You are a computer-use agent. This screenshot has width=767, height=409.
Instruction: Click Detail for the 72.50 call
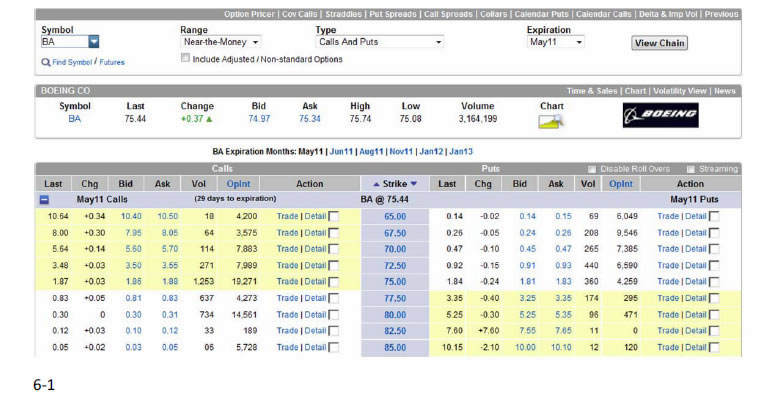click(x=316, y=266)
